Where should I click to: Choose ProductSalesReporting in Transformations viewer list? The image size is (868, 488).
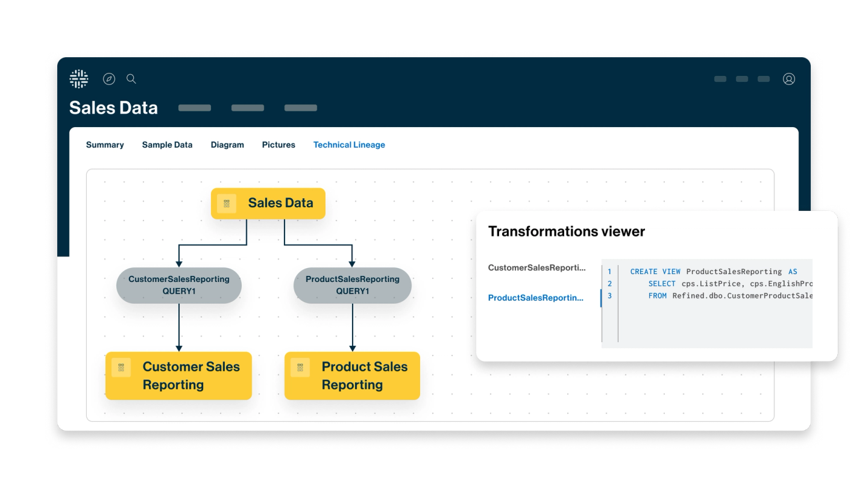[x=535, y=298]
